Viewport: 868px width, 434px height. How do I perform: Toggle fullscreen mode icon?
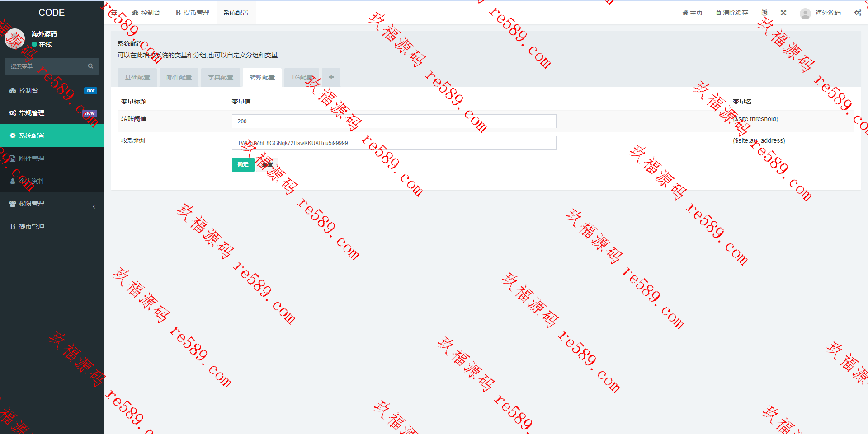tap(783, 13)
